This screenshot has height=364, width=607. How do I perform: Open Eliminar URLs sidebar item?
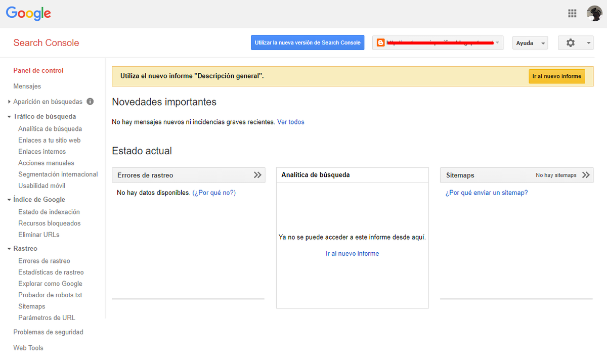pos(39,235)
